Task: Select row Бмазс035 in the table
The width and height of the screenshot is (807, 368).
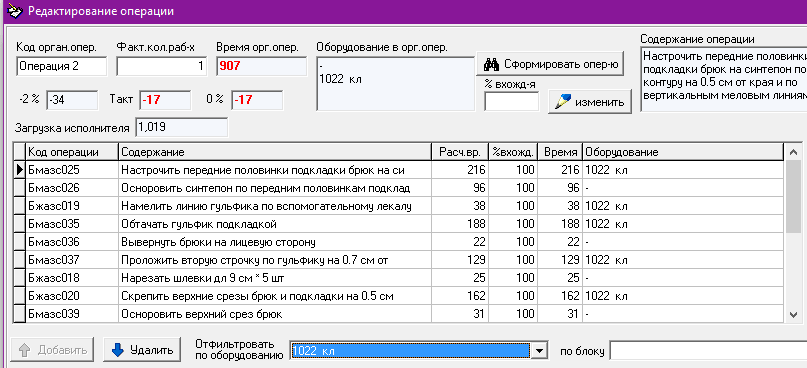Action: pyautogui.click(x=398, y=224)
